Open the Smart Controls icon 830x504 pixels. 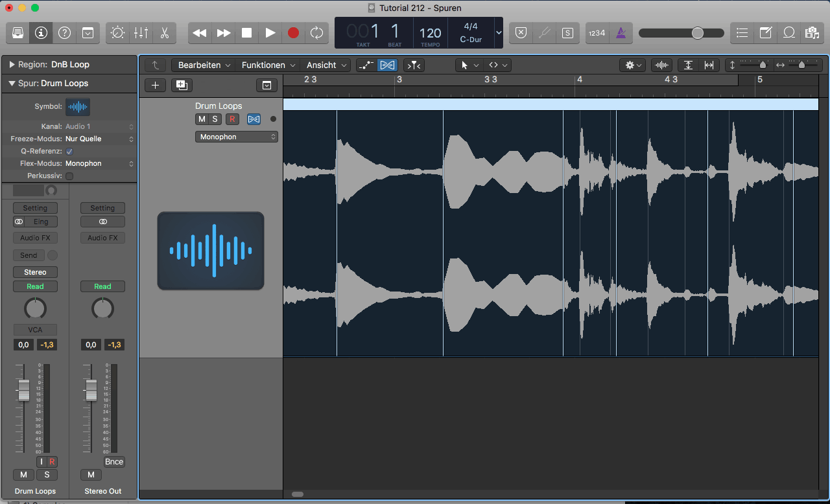pos(117,33)
